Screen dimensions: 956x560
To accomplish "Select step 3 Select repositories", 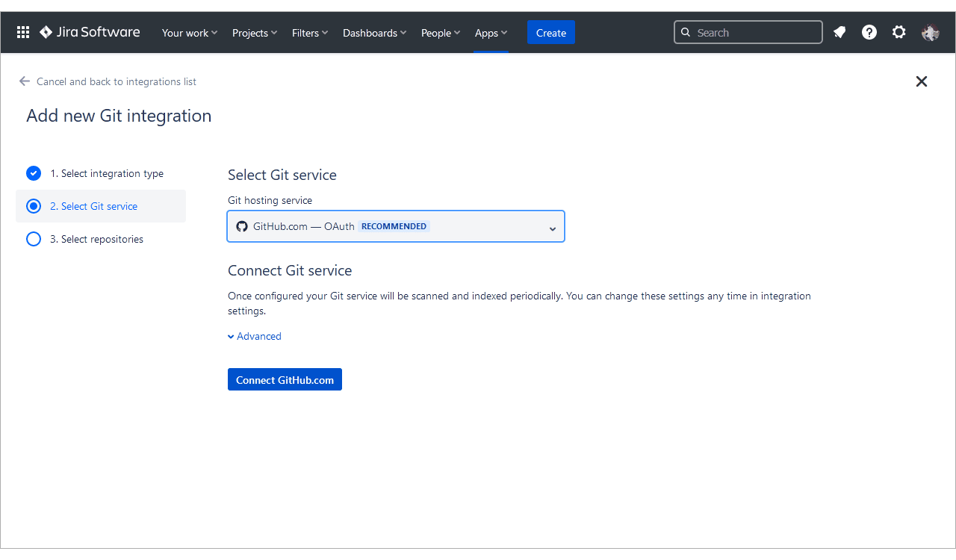I will coord(96,239).
